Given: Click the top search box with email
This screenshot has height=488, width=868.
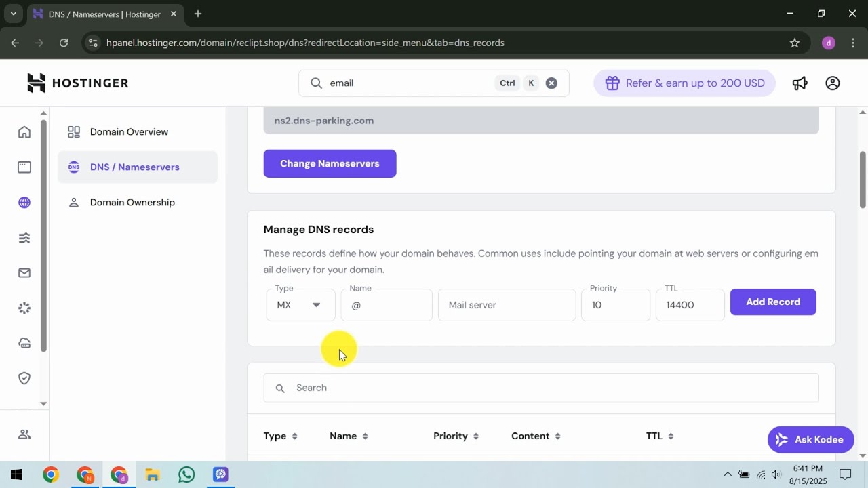Looking at the screenshot, I should (x=433, y=83).
